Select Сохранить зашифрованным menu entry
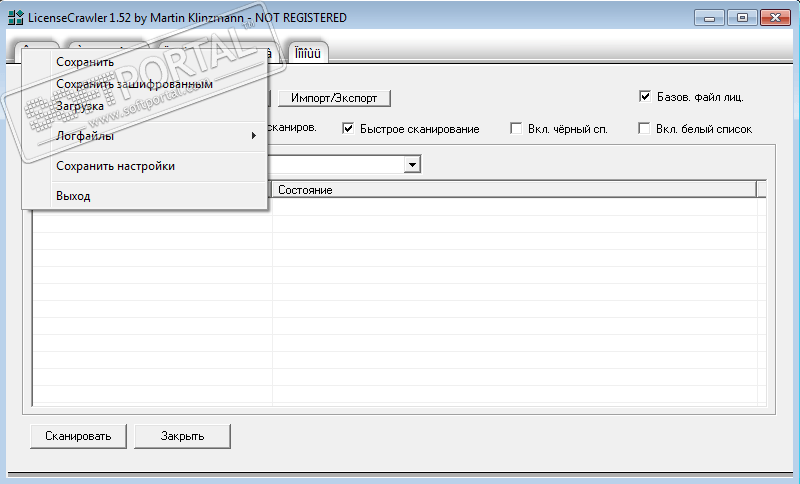This screenshot has width=800, height=484. (x=144, y=84)
